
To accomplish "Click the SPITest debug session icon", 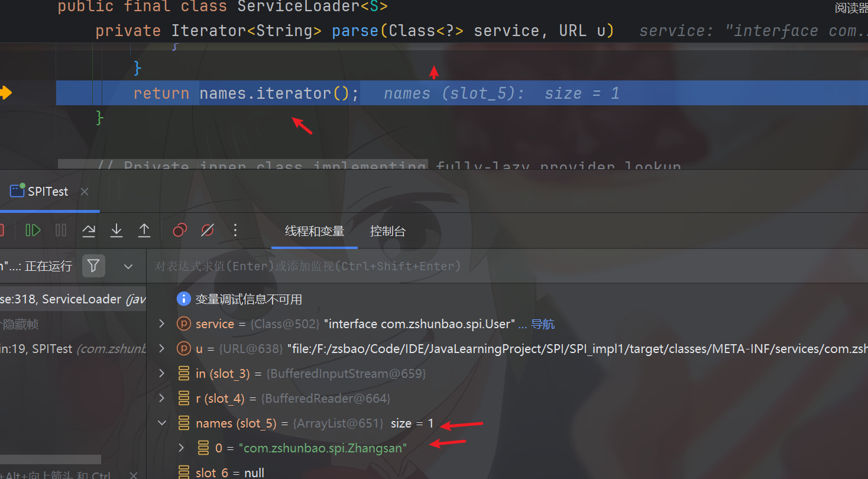I will pyautogui.click(x=17, y=192).
